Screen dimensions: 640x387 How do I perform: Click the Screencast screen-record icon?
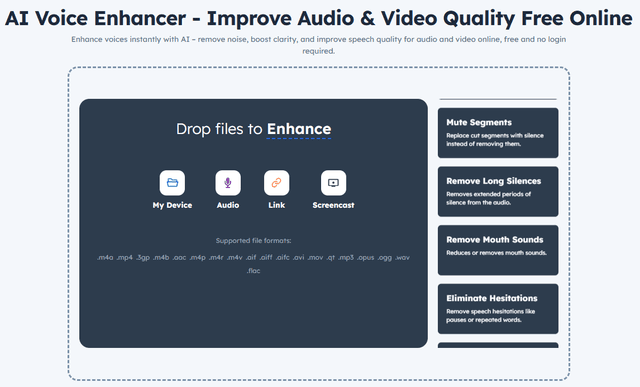tap(333, 182)
